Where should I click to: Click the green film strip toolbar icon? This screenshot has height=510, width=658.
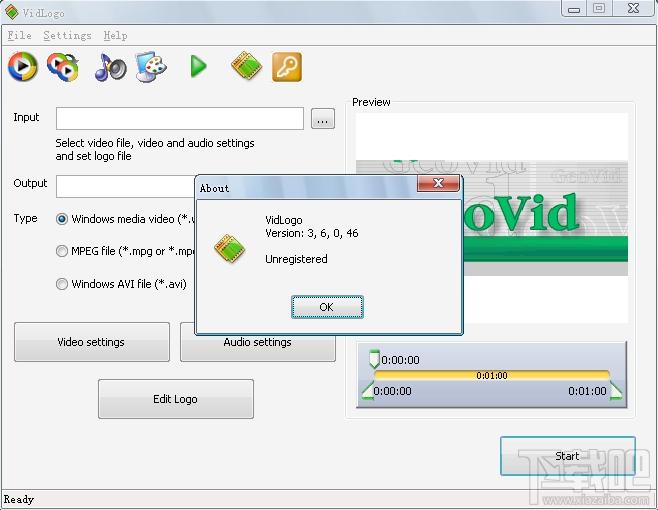[x=246, y=66]
